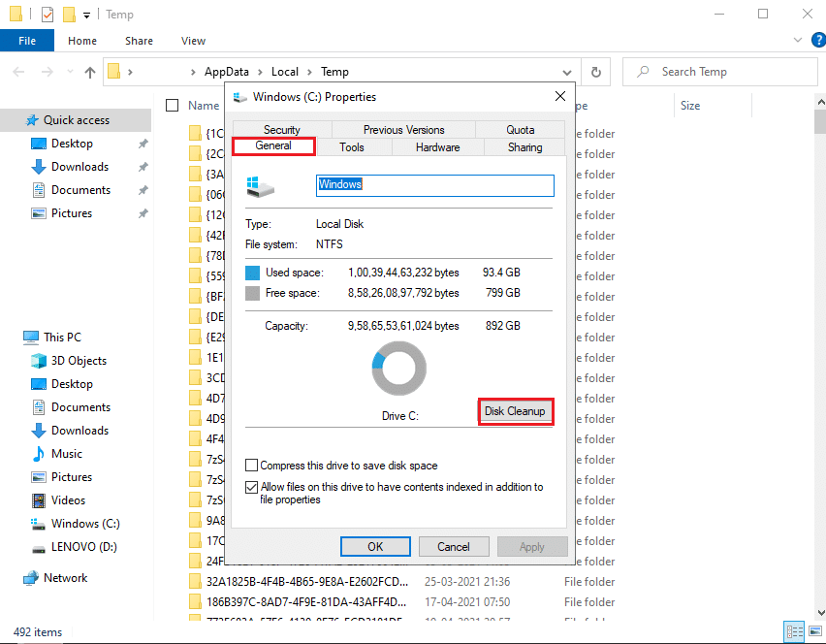Click the blue Used space color swatch

click(x=255, y=273)
